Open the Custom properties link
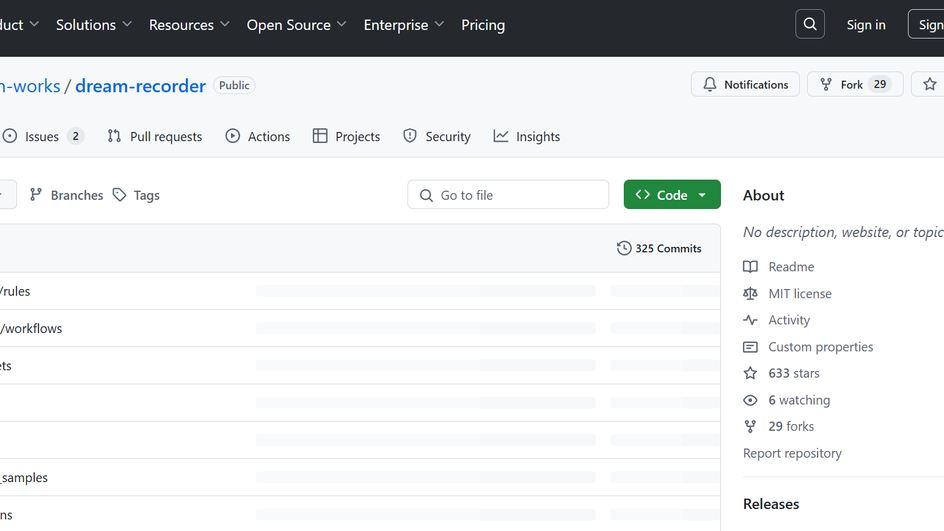The height and width of the screenshot is (531, 944). tap(821, 347)
